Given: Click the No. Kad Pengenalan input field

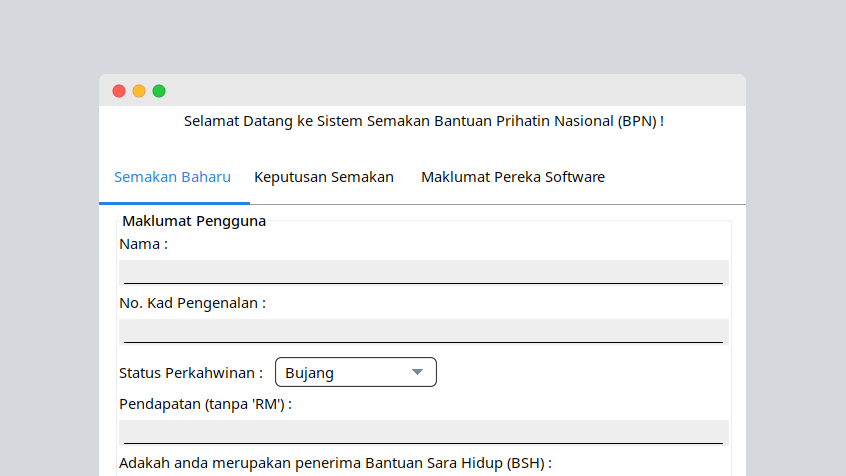Looking at the screenshot, I should [x=423, y=331].
